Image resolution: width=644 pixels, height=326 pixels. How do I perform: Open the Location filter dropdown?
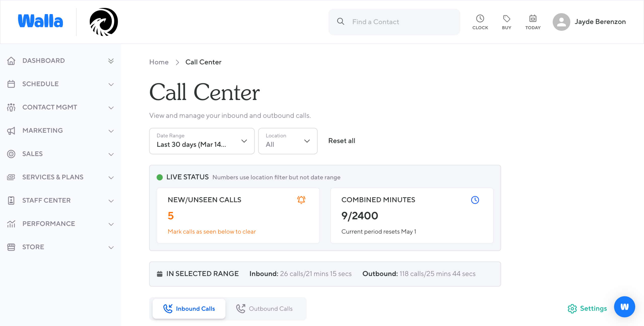point(288,141)
